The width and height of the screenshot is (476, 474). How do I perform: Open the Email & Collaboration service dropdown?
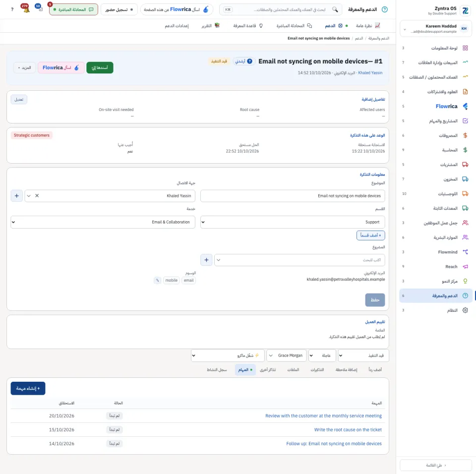click(103, 222)
